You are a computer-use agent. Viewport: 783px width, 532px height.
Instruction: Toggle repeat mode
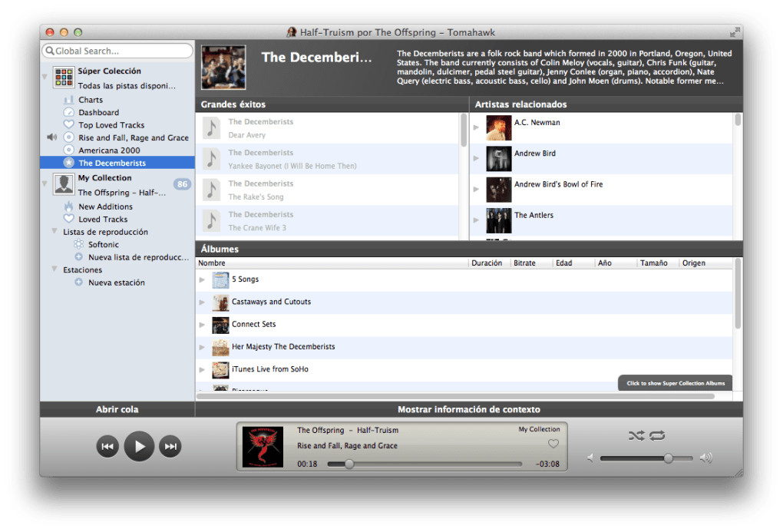[657, 435]
